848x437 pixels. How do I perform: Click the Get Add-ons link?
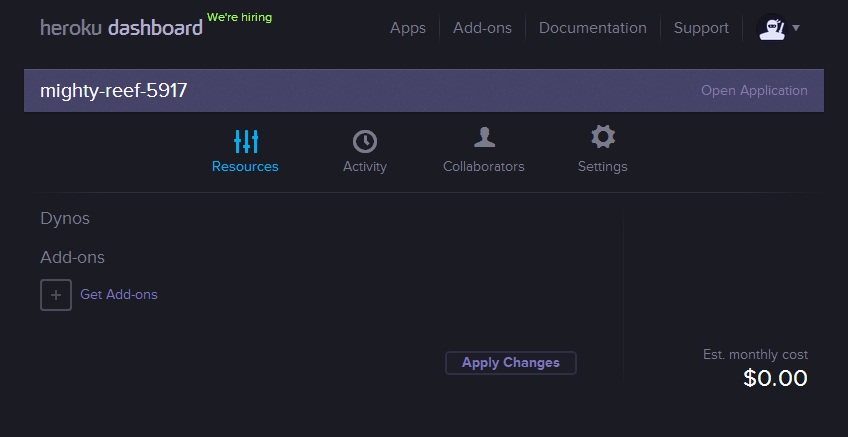pos(119,295)
